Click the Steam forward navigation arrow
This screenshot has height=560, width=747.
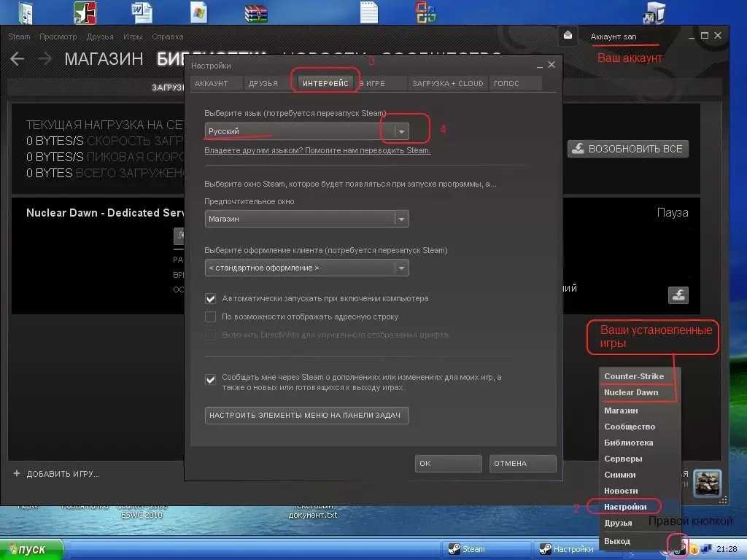click(45, 59)
